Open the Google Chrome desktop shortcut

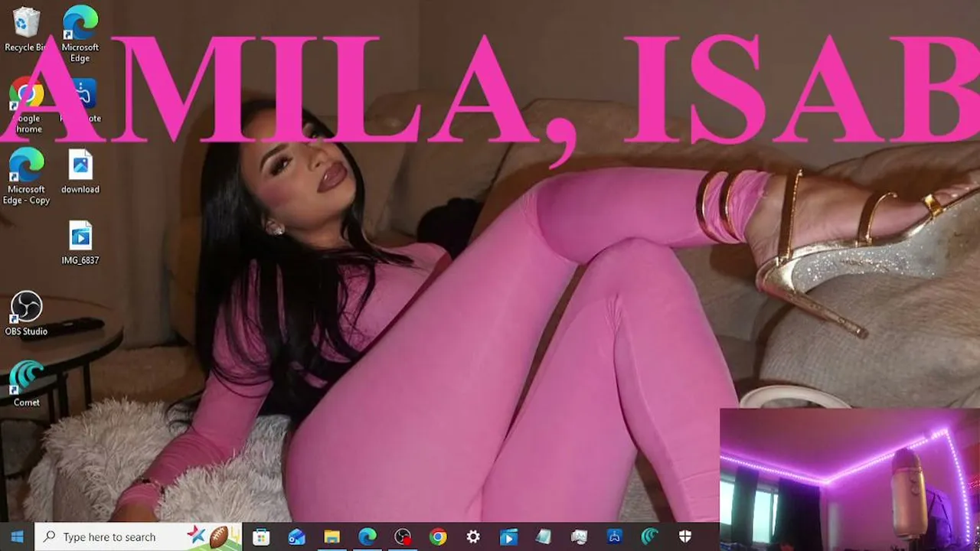click(x=27, y=105)
